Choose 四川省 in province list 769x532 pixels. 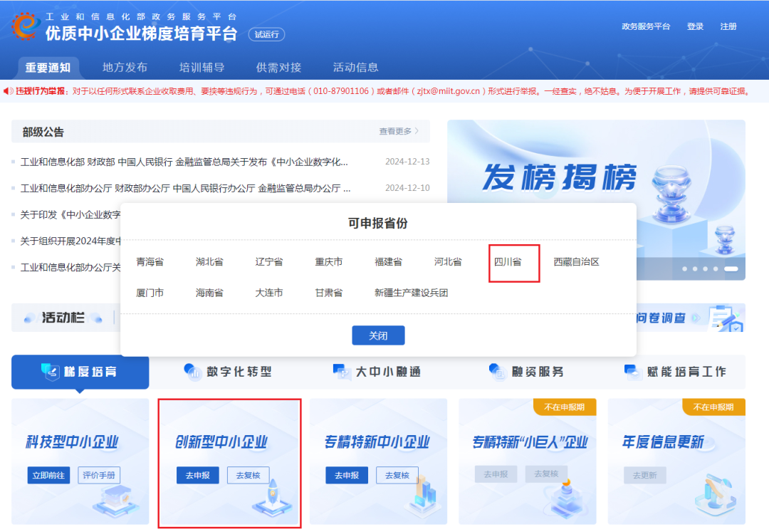click(508, 262)
